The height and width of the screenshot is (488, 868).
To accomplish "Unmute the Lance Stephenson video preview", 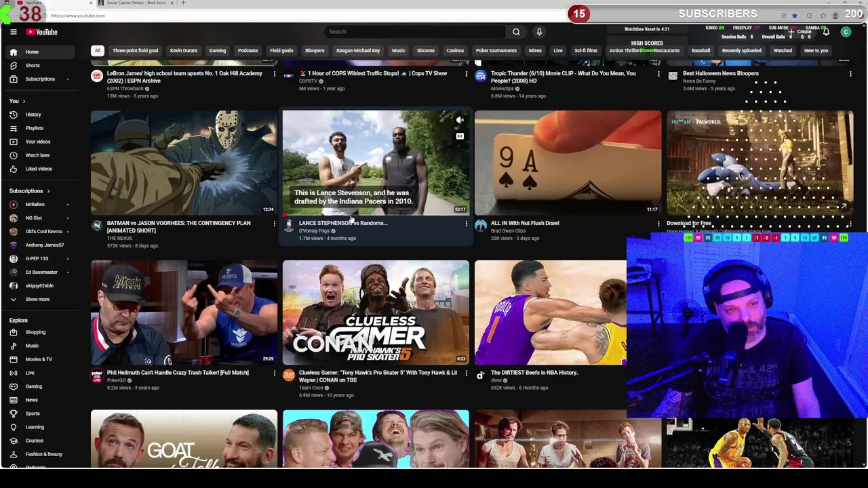I will coord(460,121).
